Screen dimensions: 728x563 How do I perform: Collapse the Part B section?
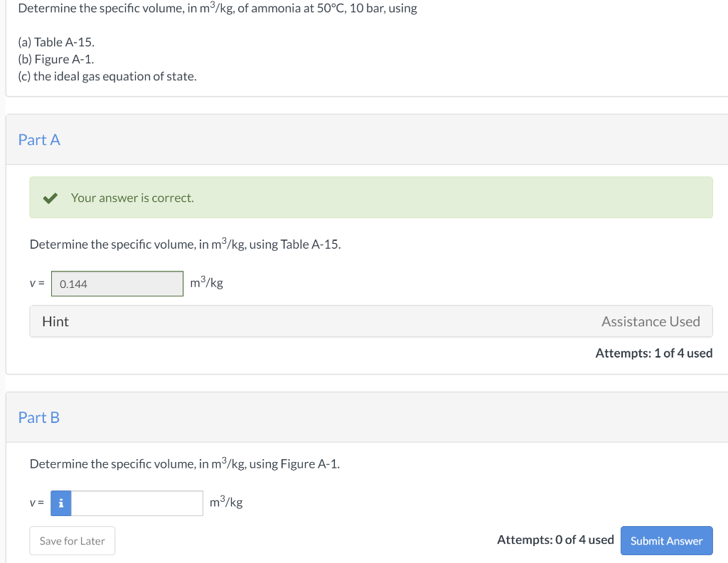39,417
